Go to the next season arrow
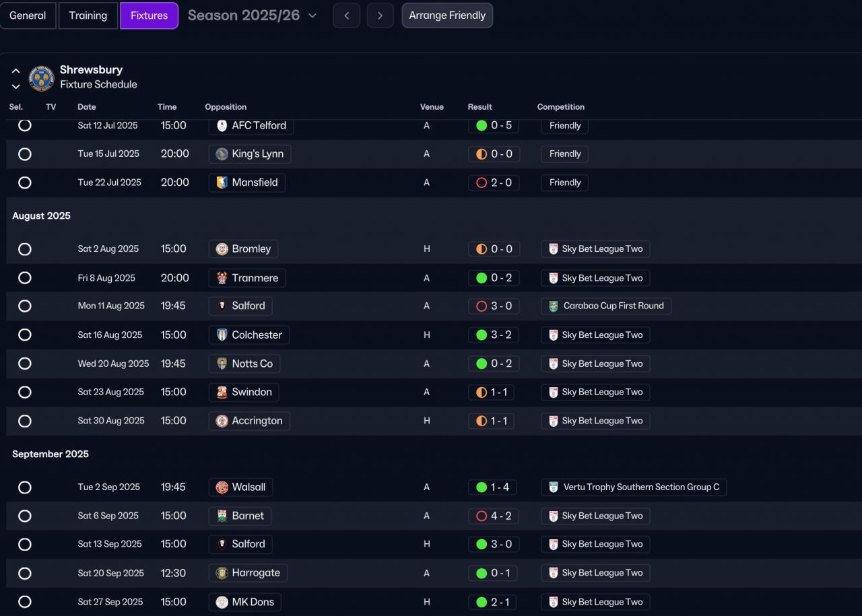 (x=380, y=15)
